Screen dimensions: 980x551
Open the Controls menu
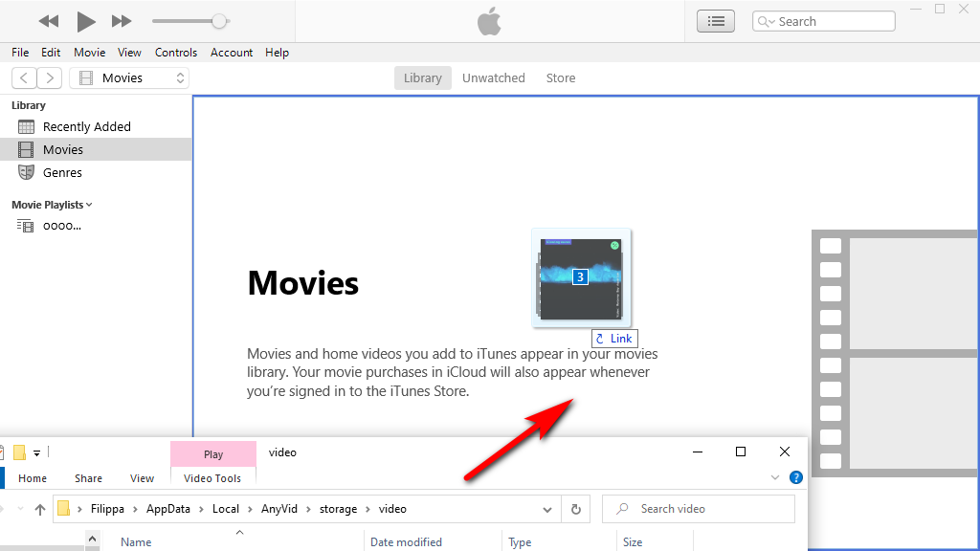coord(176,53)
